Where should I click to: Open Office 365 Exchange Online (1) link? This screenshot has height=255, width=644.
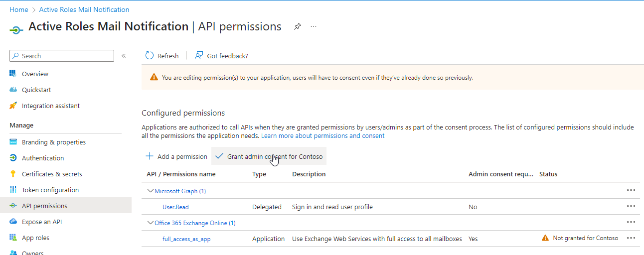195,223
